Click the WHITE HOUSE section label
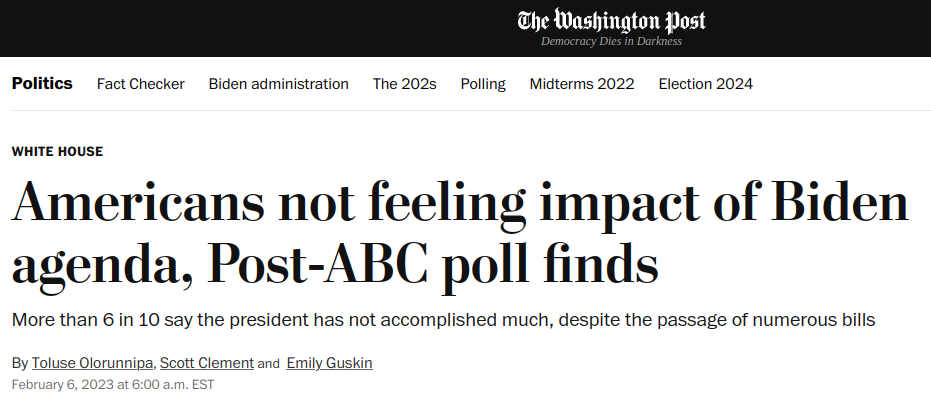 point(58,152)
